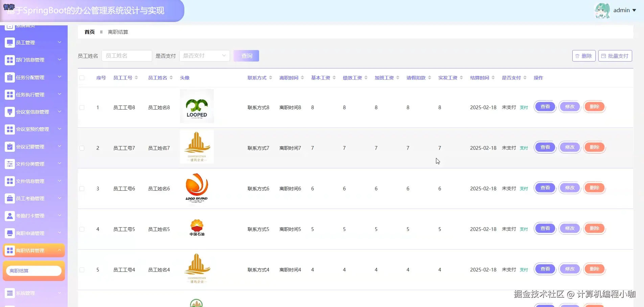
Task: Go to 首页 via the breadcrumb
Action: [x=90, y=32]
